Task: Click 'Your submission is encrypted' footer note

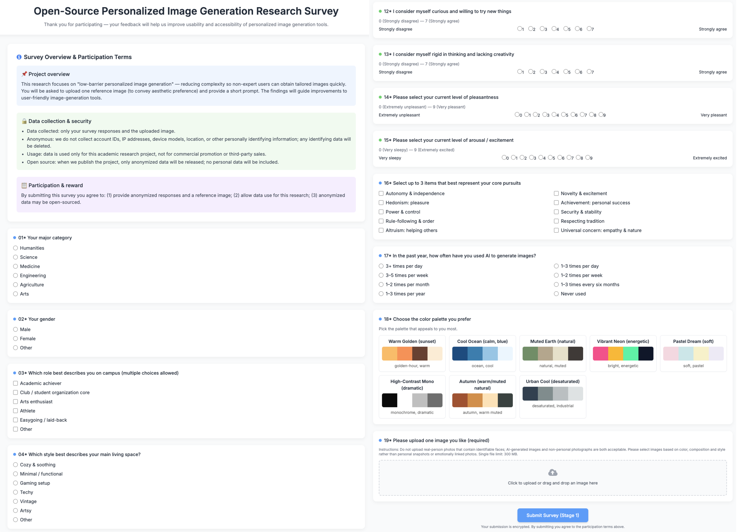Action: click(x=552, y=527)
